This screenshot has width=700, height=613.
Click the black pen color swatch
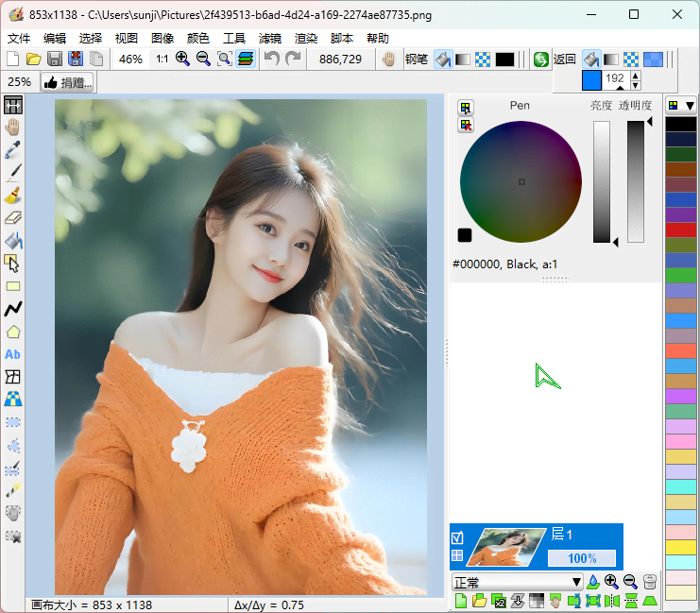pos(504,60)
